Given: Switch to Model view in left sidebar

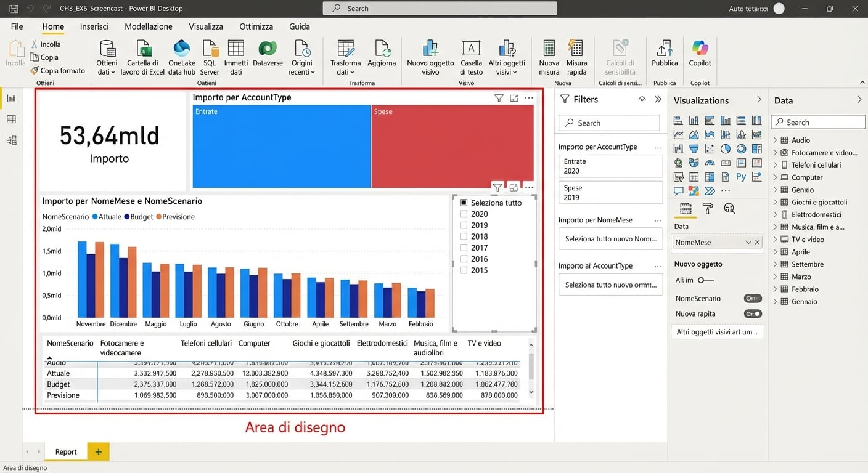Looking at the screenshot, I should click(x=11, y=140).
